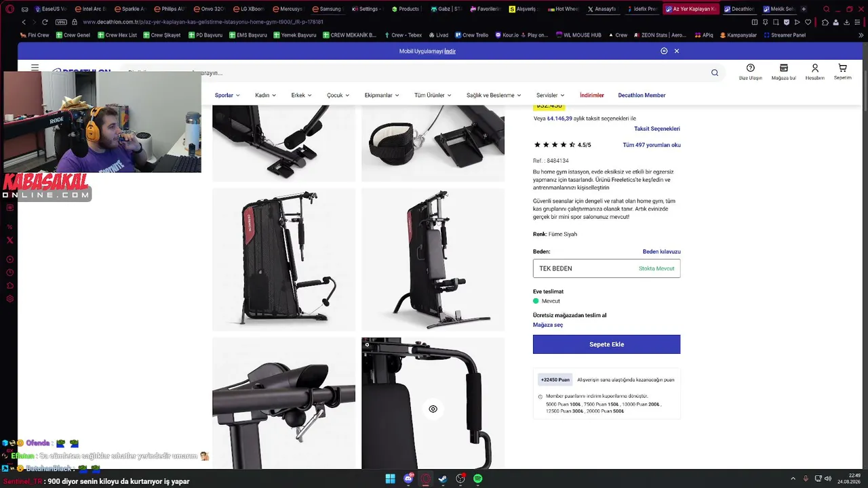The image size is (868, 488).
Task: Open the Windows Start menu
Action: [x=391, y=479]
